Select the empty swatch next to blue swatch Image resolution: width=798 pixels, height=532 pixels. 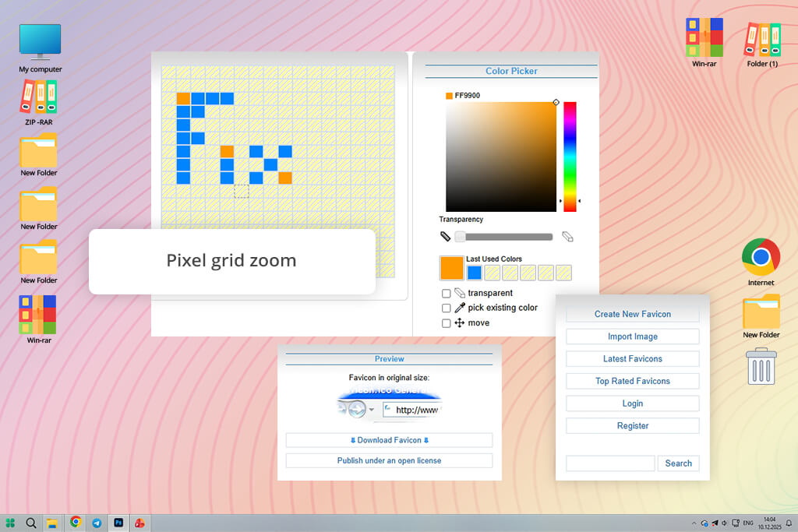[x=493, y=273]
